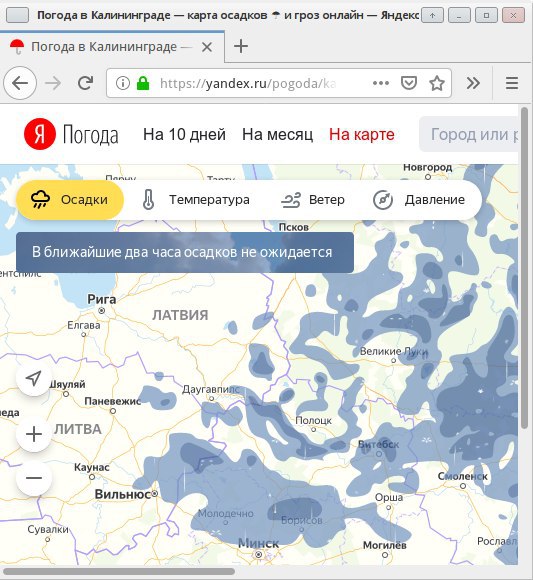Click the green padlock security icon

[143, 83]
